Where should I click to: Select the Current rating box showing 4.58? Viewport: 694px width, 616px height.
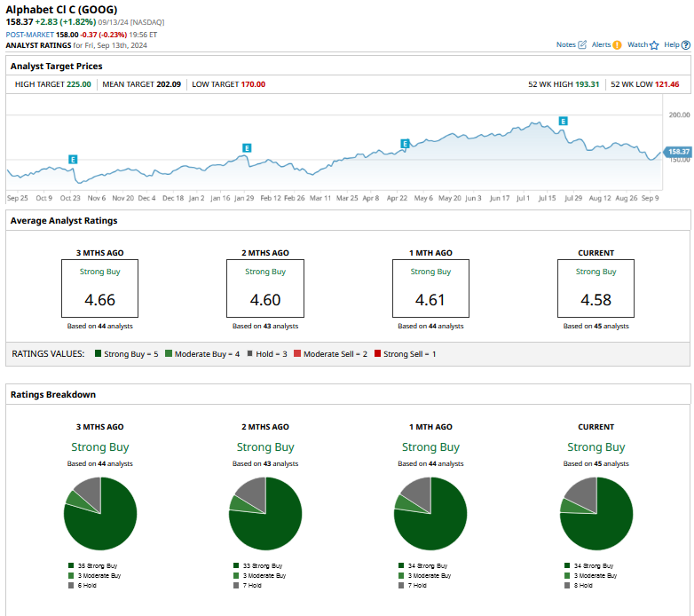(x=595, y=288)
